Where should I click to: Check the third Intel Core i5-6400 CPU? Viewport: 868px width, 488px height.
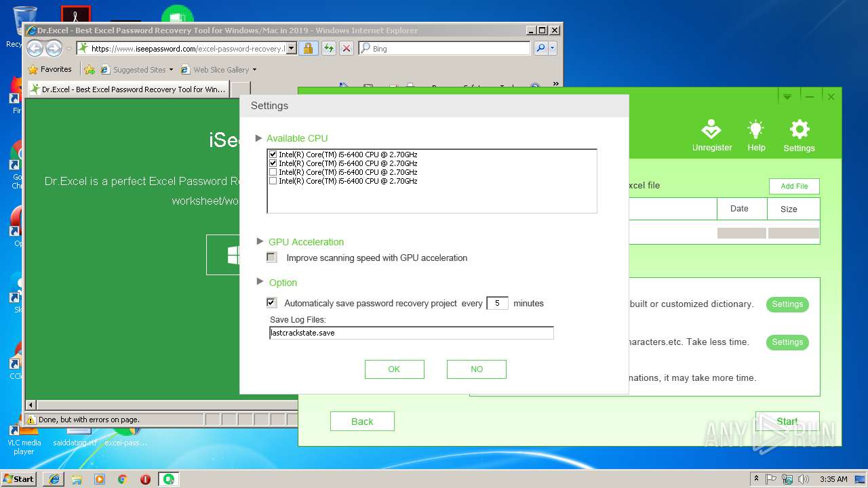pos(273,172)
